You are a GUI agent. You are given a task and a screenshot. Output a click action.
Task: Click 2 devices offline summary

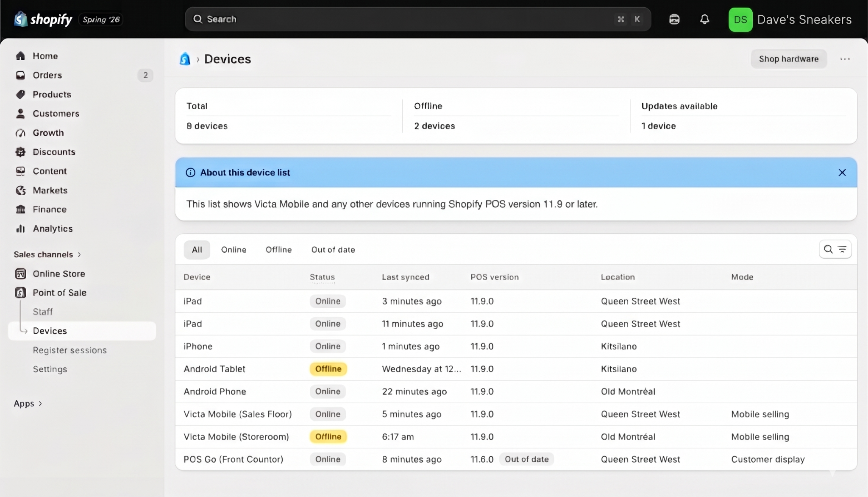pyautogui.click(x=434, y=126)
